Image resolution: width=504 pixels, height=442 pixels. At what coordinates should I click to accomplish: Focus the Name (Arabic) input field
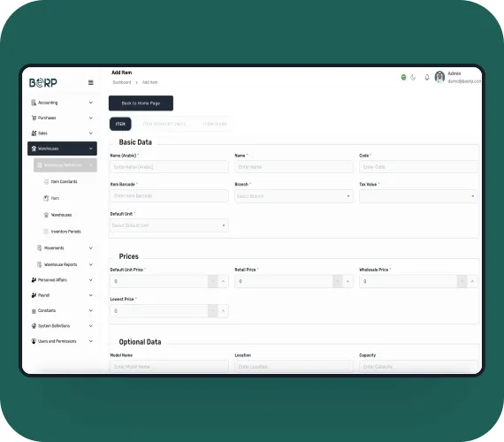169,167
